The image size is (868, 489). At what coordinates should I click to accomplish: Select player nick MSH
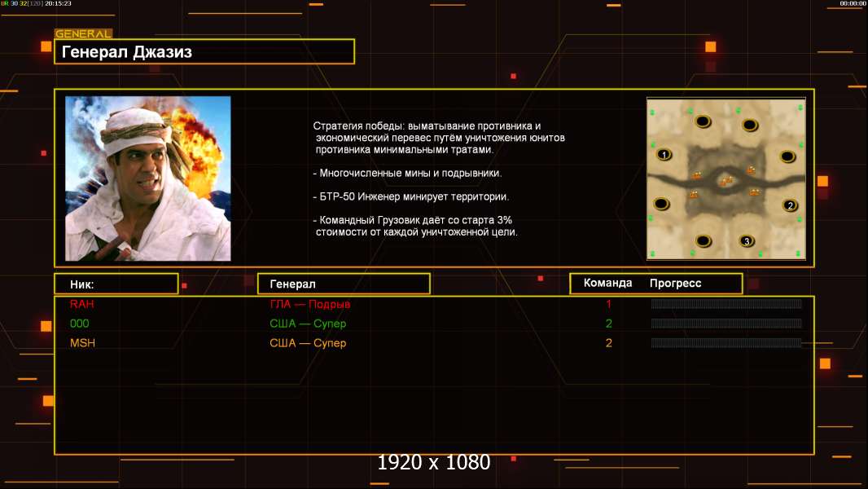(82, 343)
